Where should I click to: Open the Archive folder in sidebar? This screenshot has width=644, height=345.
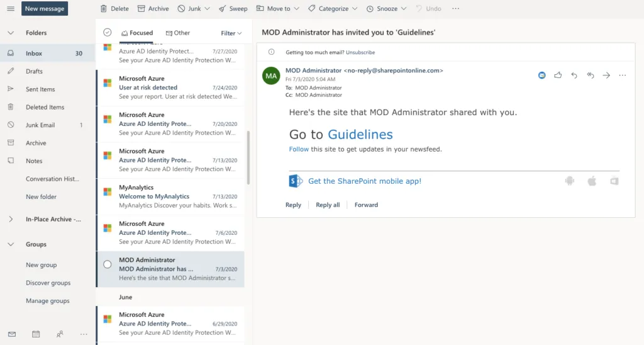tap(48, 143)
